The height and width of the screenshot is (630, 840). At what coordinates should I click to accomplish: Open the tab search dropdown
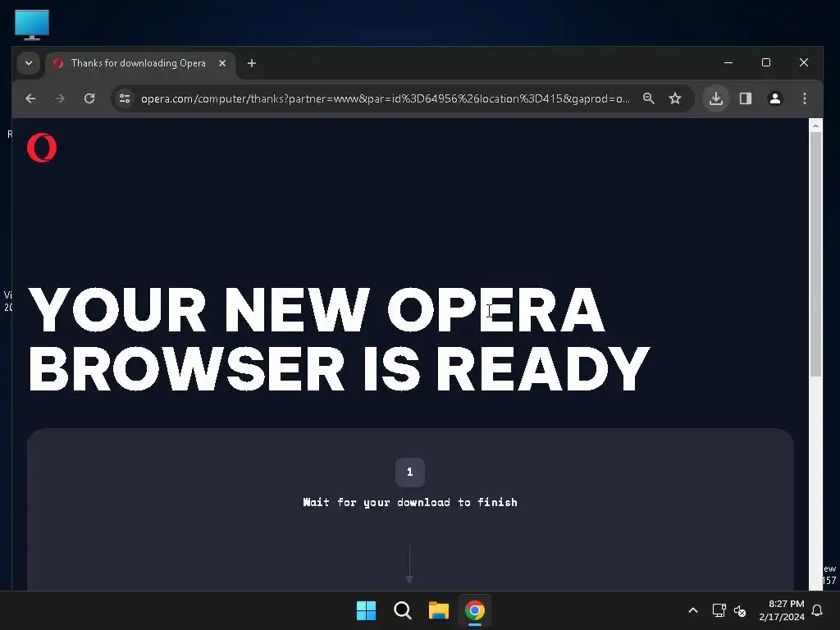(29, 63)
